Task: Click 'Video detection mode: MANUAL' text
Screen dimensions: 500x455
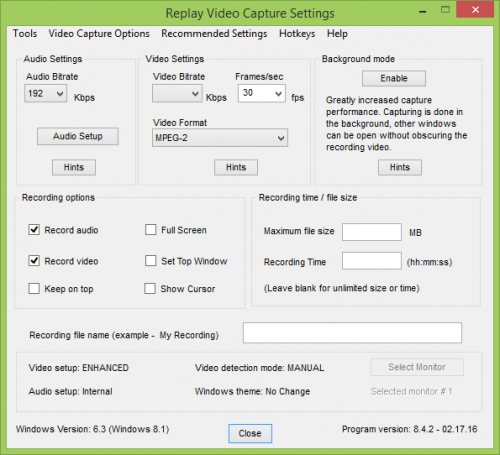Action: pos(260,368)
